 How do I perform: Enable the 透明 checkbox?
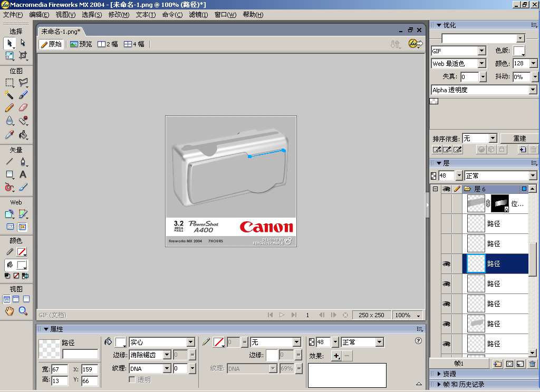132,379
